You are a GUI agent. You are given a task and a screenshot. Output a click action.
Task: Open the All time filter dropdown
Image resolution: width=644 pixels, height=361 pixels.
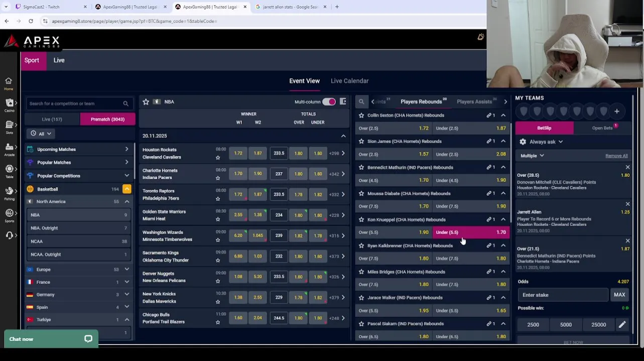41,134
